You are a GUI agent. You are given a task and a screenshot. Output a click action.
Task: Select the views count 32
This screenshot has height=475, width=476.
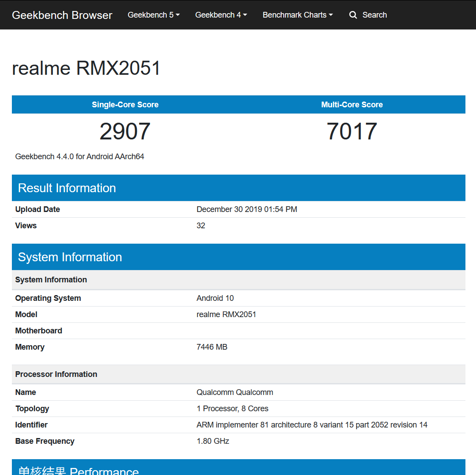pyautogui.click(x=201, y=226)
